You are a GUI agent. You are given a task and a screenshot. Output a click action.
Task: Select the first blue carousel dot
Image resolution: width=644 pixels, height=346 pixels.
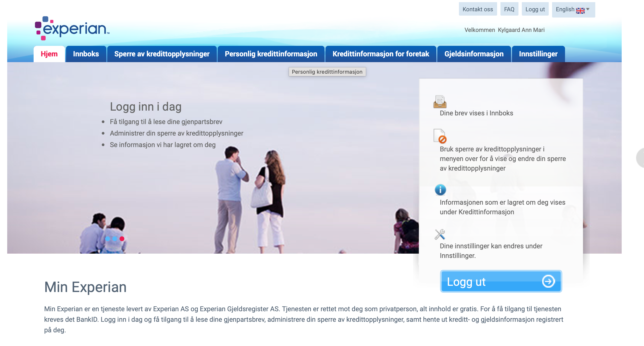pos(108,239)
